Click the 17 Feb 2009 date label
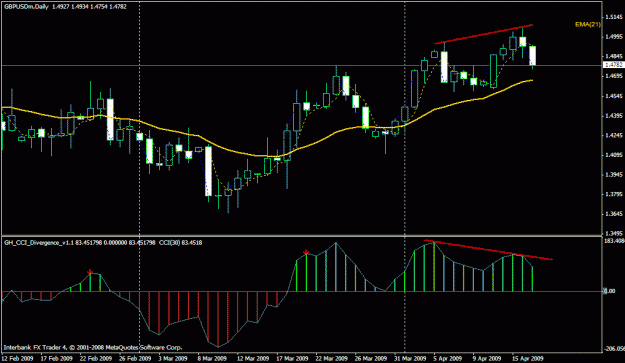This screenshot has height=363, width=625. (57, 358)
